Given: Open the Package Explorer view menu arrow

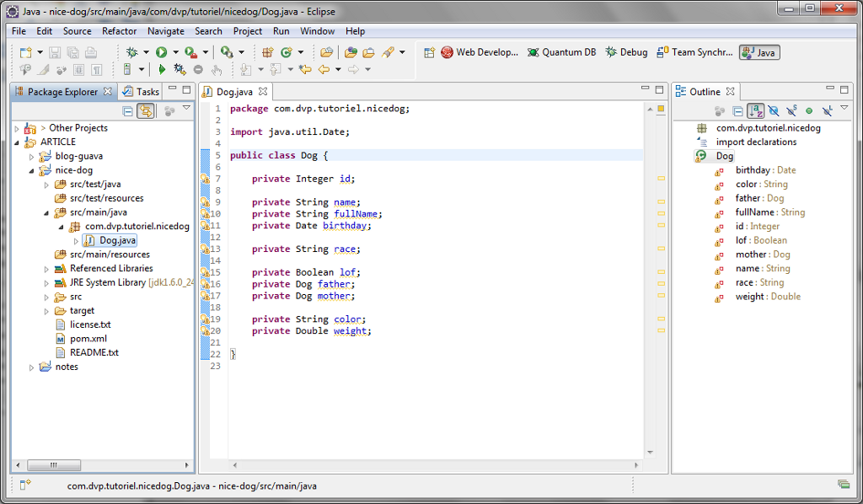Looking at the screenshot, I should (186, 109).
